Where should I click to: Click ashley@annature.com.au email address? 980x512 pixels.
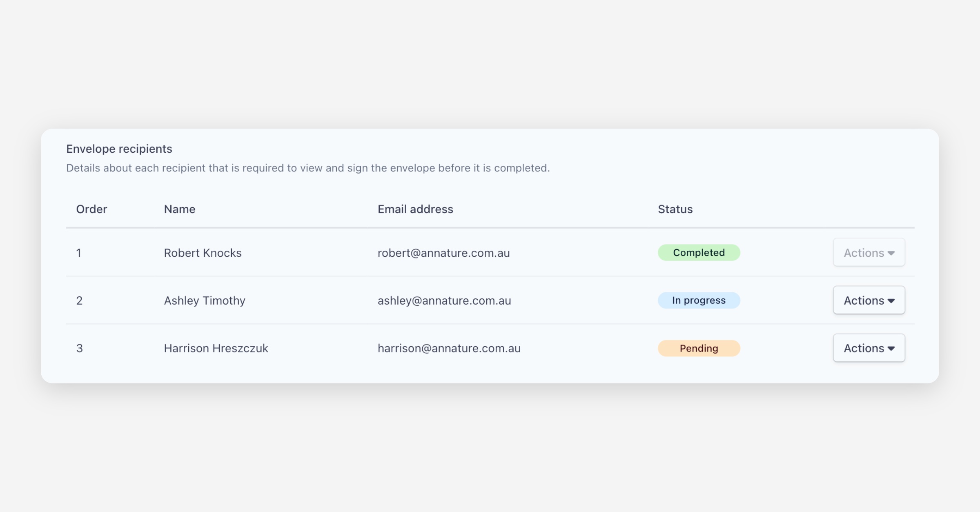[x=444, y=301]
